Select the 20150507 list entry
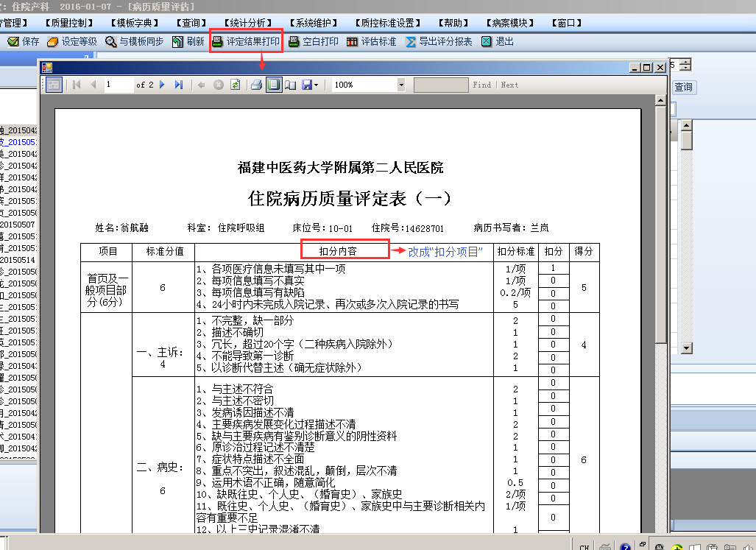Viewport: 756px width, 550px height. pyautogui.click(x=18, y=225)
